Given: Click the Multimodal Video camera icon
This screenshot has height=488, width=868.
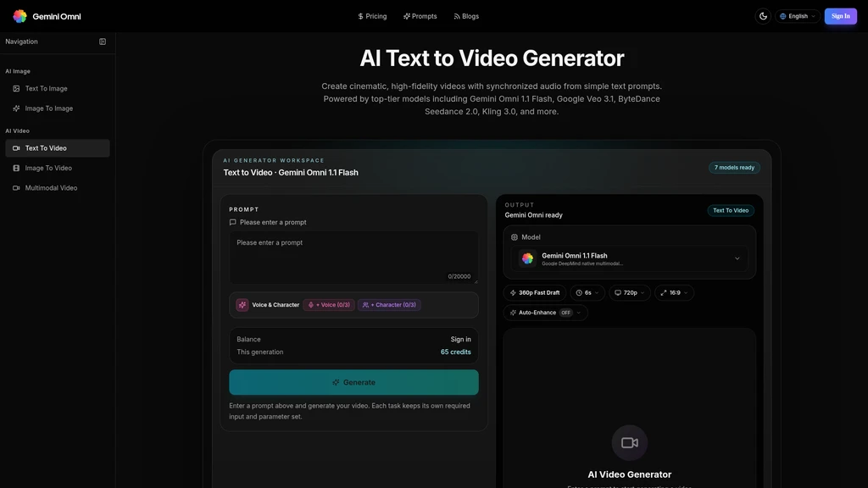Looking at the screenshot, I should click(16, 188).
